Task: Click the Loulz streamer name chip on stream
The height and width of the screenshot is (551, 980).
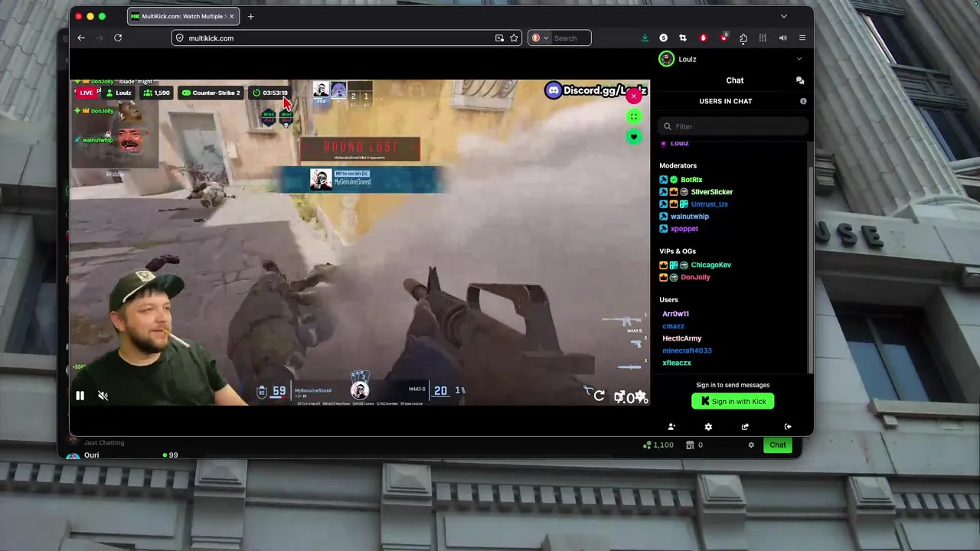Action: coord(119,93)
